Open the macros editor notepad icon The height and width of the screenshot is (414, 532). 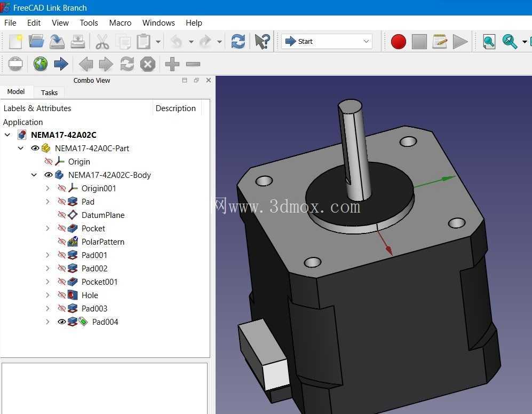pyautogui.click(x=440, y=42)
